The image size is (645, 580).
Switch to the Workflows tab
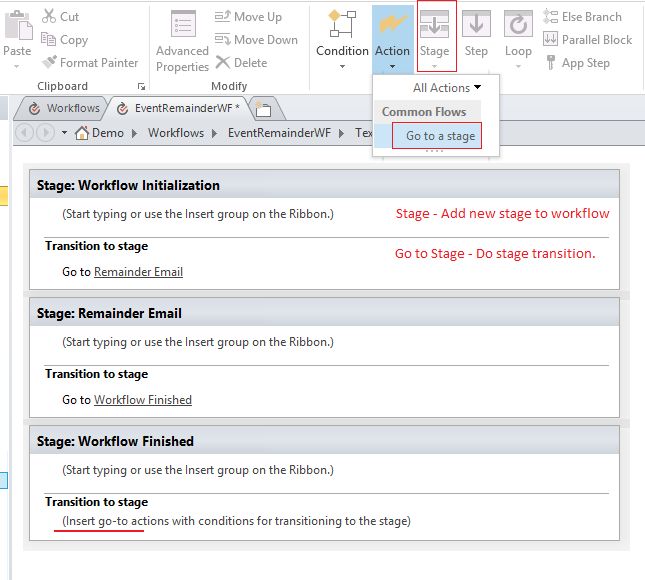click(64, 108)
